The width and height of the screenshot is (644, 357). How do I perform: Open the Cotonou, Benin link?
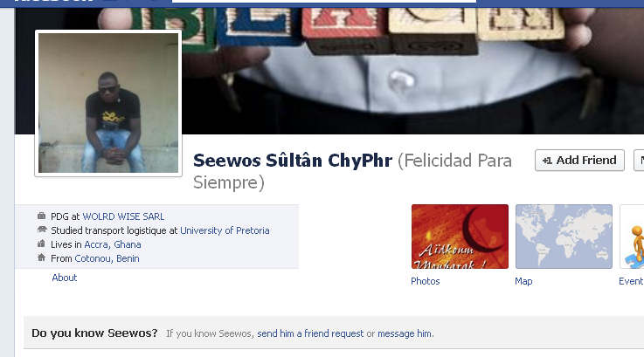[107, 258]
